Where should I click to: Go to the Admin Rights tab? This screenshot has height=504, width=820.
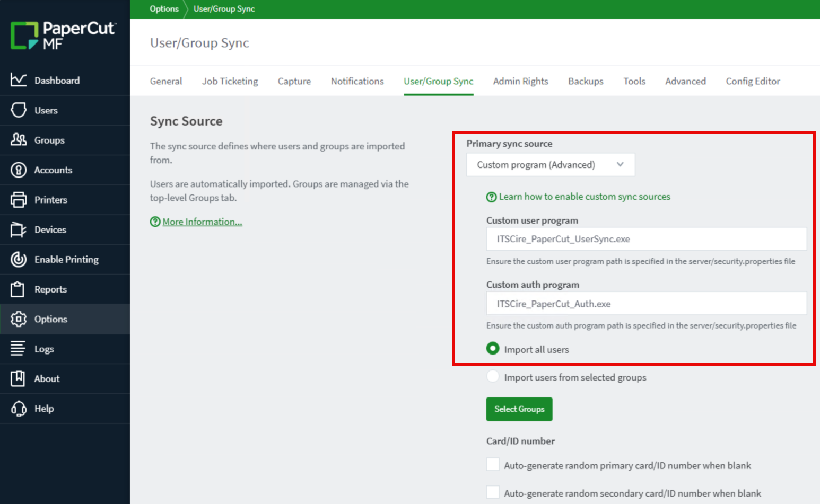521,81
